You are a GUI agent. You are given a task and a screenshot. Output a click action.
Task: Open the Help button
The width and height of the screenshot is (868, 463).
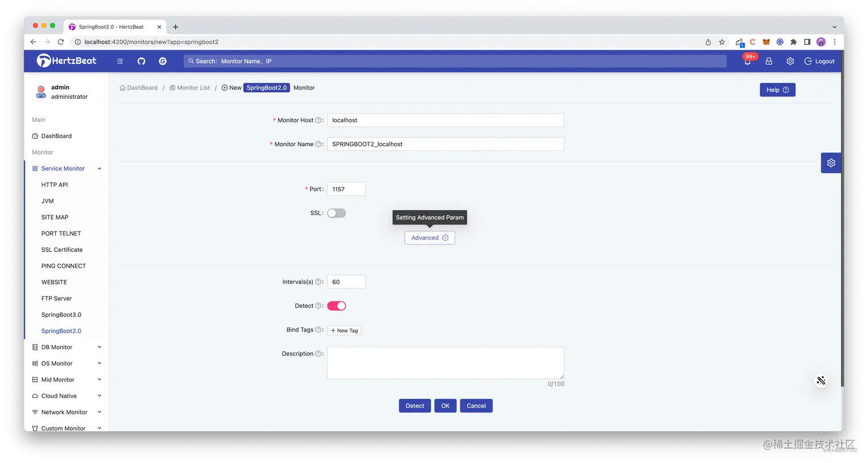coord(777,90)
